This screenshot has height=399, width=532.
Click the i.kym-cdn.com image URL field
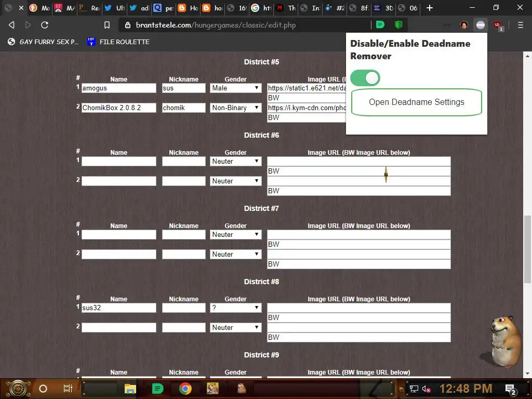(307, 108)
